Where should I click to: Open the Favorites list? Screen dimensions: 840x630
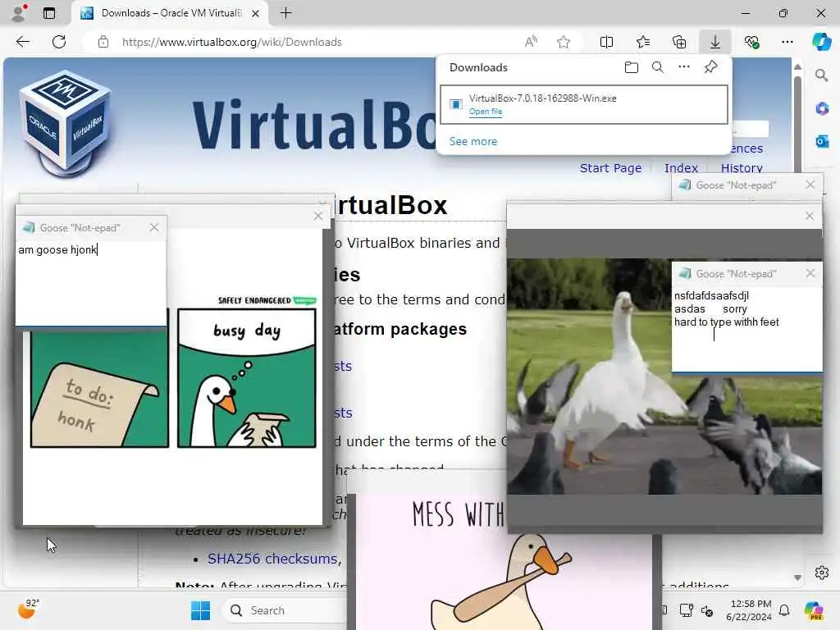(x=643, y=42)
